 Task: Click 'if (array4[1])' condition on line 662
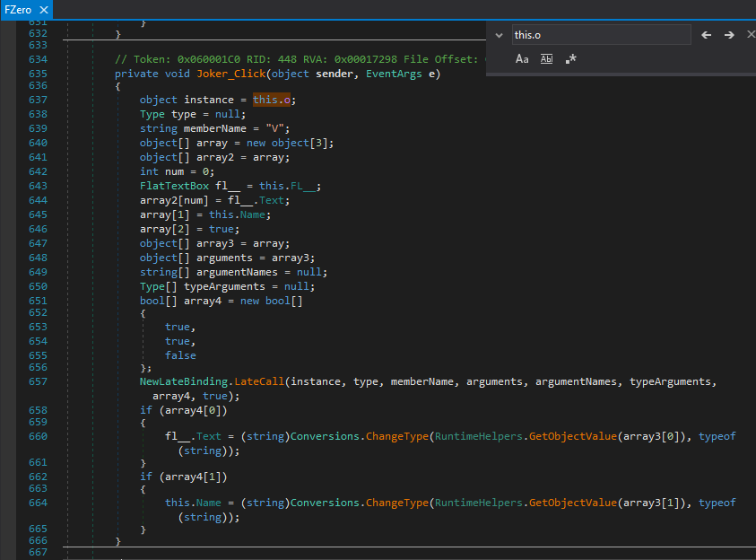pos(183,477)
